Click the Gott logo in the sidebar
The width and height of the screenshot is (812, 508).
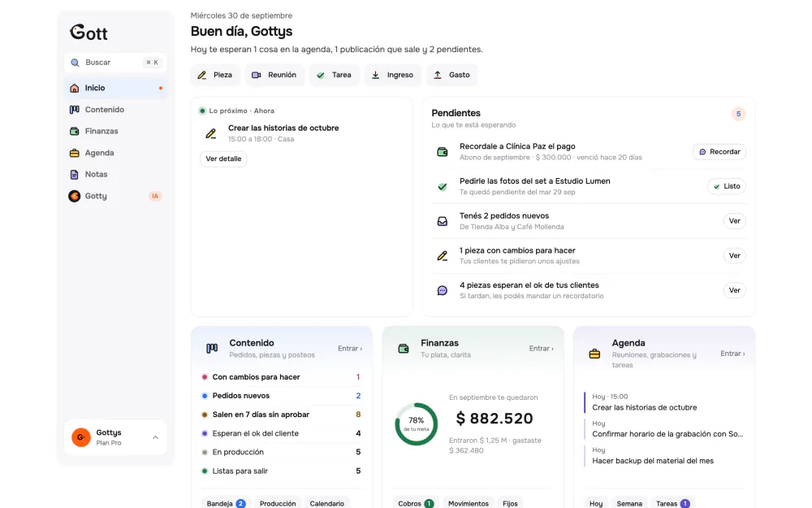click(x=89, y=33)
